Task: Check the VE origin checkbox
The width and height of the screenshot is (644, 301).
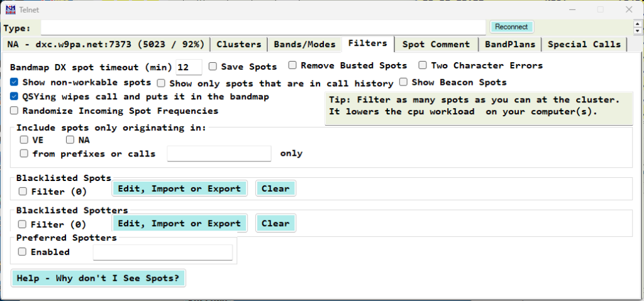Action: pyautogui.click(x=24, y=140)
